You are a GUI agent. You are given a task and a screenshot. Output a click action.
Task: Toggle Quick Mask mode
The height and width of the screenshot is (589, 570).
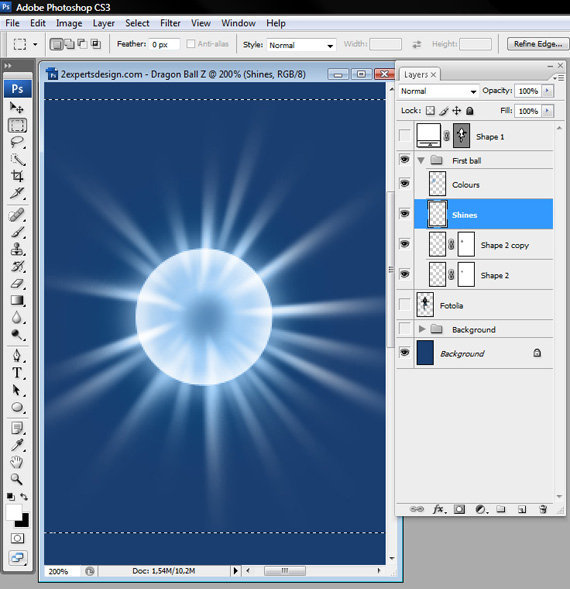pos(17,538)
